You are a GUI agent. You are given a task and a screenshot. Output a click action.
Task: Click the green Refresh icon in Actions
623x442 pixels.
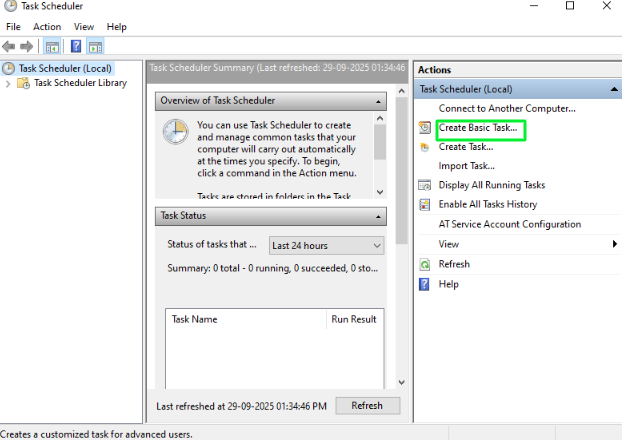(425, 264)
